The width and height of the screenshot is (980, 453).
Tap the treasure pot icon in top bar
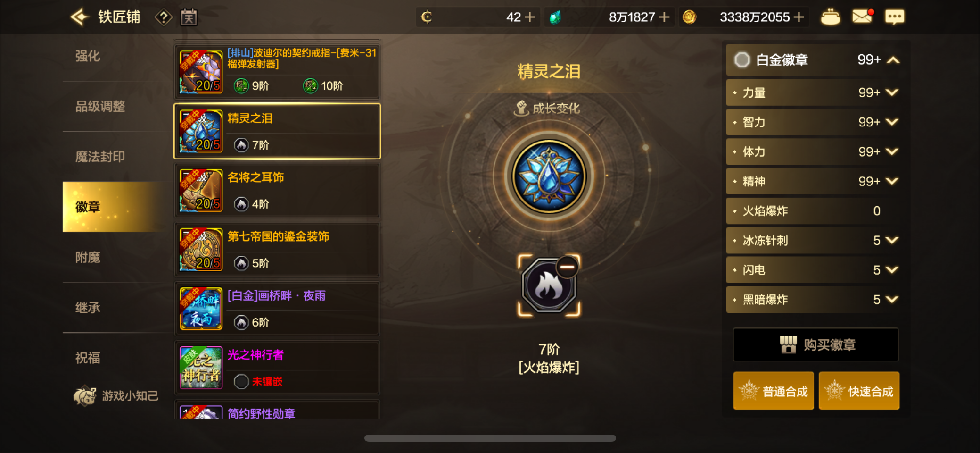pos(830,17)
